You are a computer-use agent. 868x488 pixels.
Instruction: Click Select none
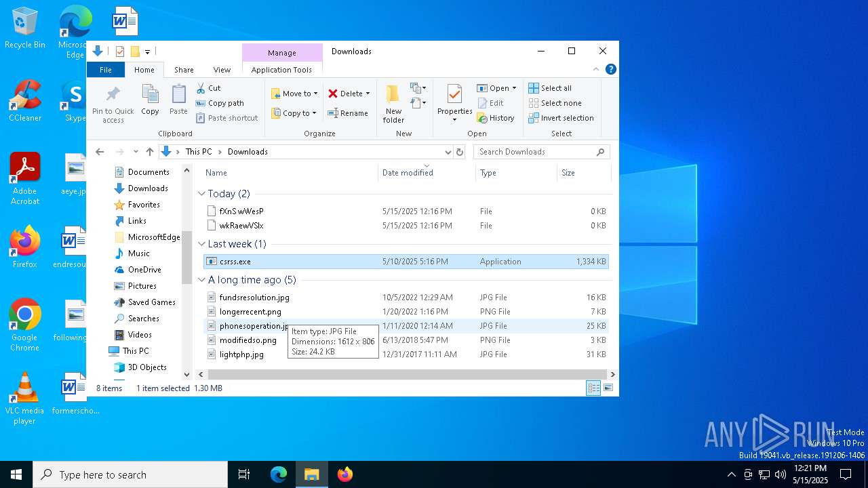555,103
